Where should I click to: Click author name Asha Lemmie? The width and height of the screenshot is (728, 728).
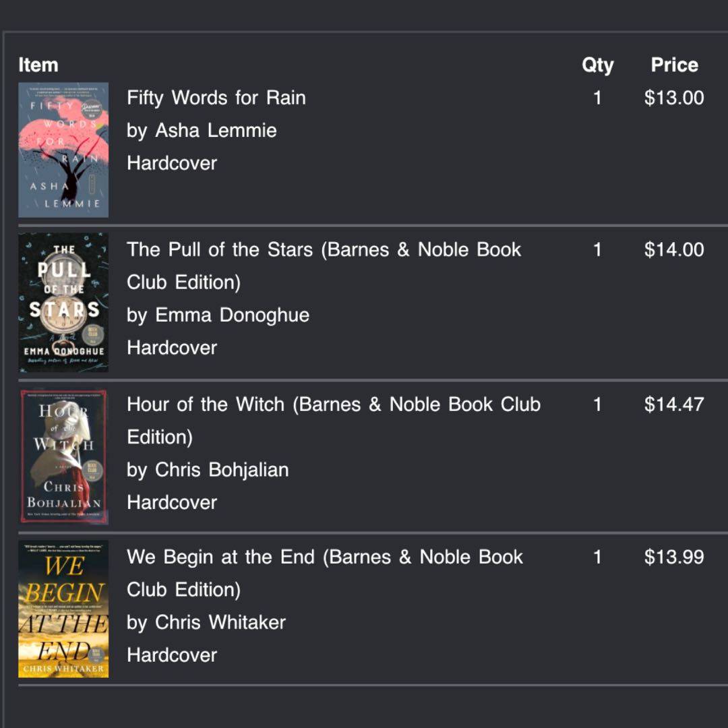point(216,130)
